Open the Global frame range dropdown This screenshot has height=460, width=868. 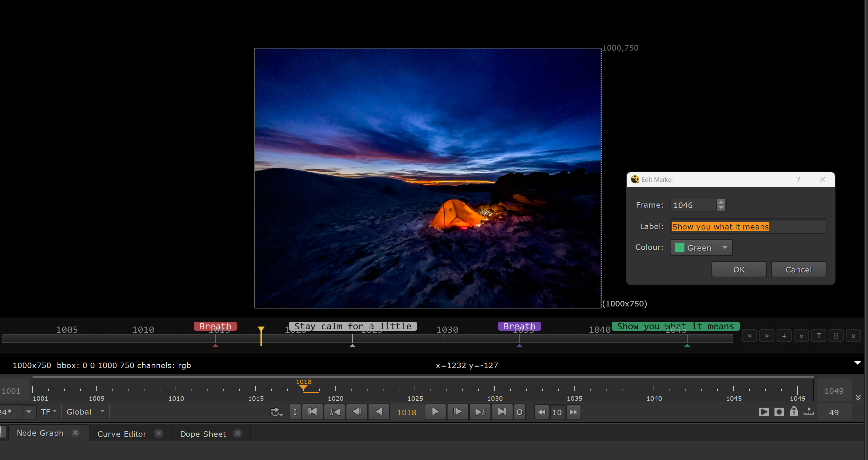click(85, 412)
